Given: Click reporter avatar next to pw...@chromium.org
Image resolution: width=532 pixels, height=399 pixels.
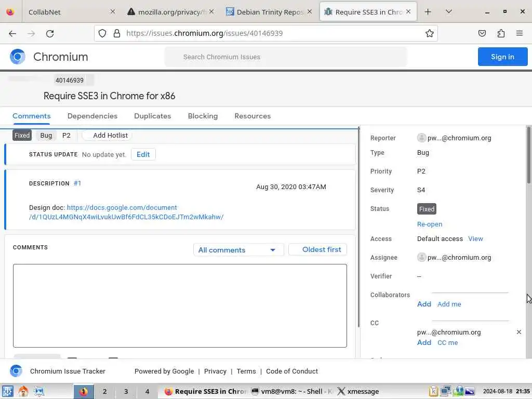Looking at the screenshot, I should (x=421, y=138).
